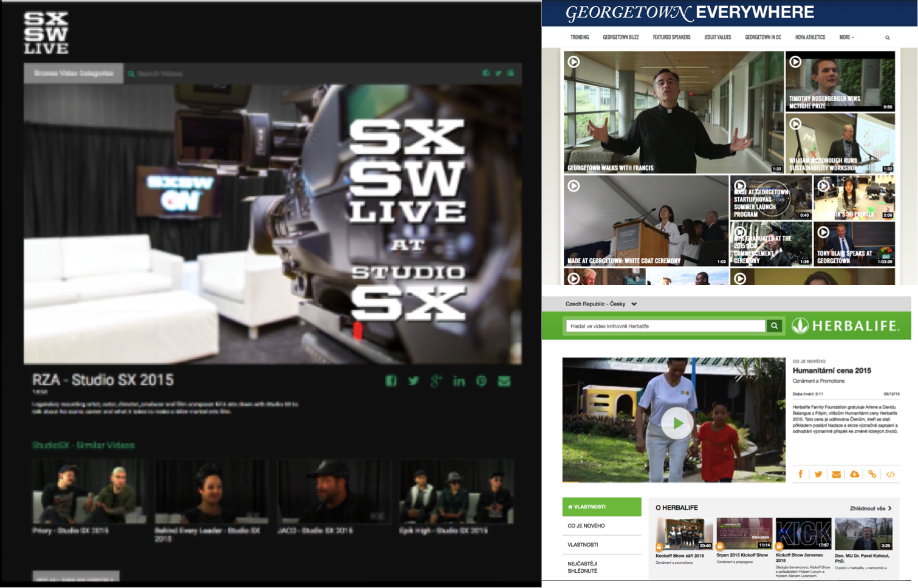Share RZA video on Pinterest
This screenshot has height=588, width=918.
pyautogui.click(x=481, y=381)
